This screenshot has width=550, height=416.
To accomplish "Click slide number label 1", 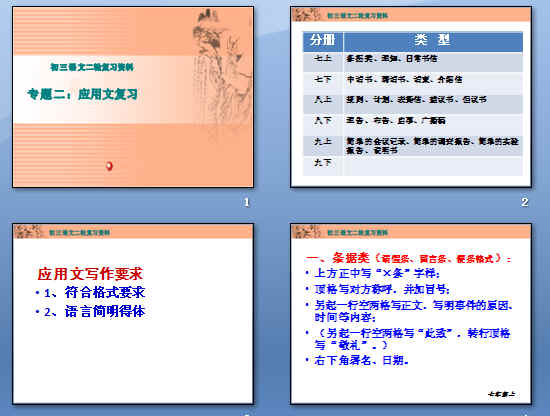I will 246,202.
